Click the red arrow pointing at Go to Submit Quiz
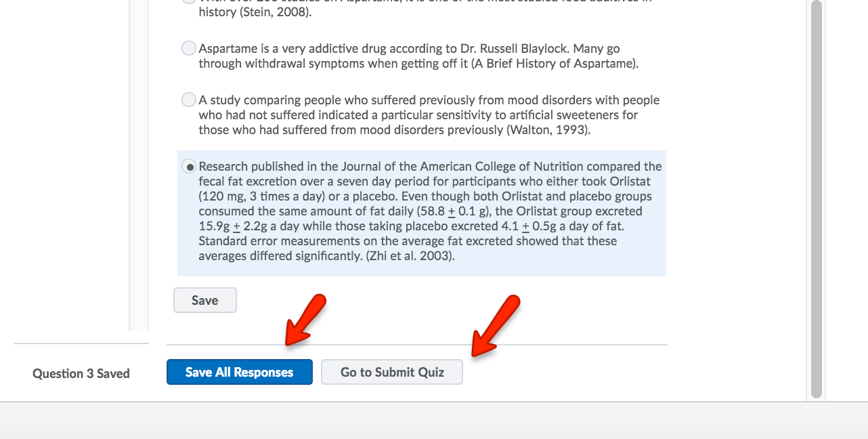Image resolution: width=868 pixels, height=439 pixels. point(495,325)
